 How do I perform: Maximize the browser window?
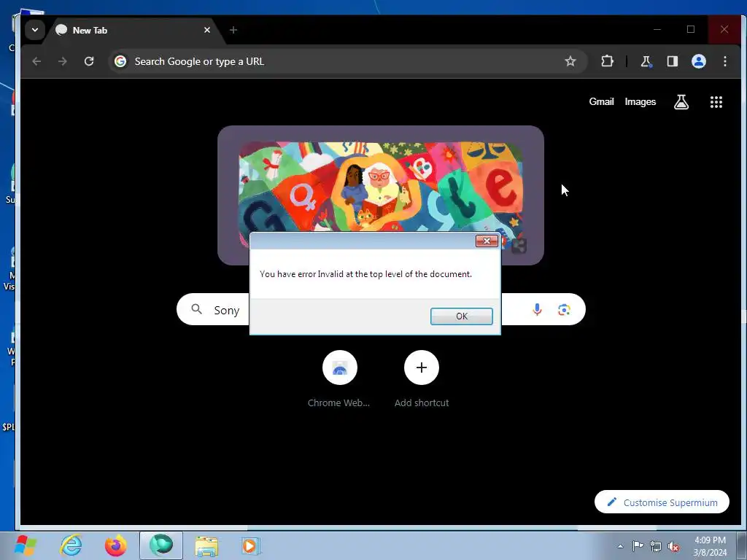[690, 29]
